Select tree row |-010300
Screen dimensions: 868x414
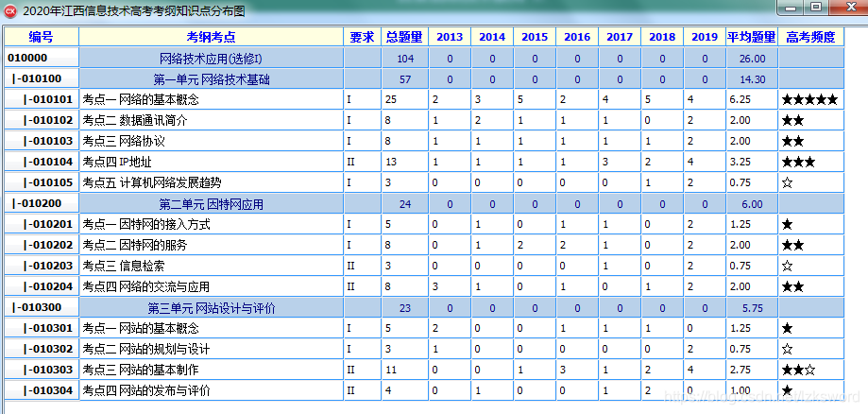click(x=42, y=307)
